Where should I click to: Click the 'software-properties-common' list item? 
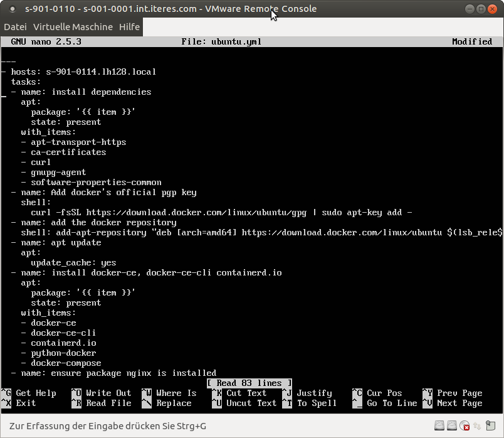(92, 182)
